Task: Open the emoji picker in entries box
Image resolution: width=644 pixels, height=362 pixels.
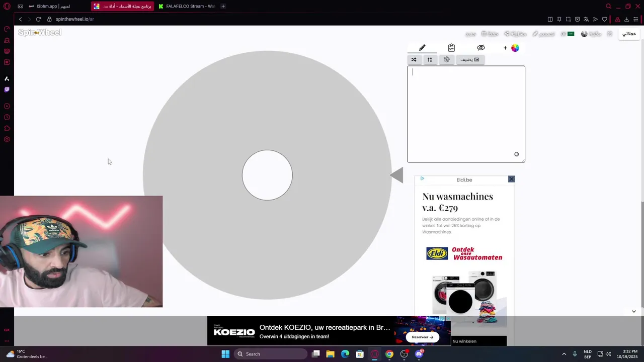Action: tap(516, 154)
